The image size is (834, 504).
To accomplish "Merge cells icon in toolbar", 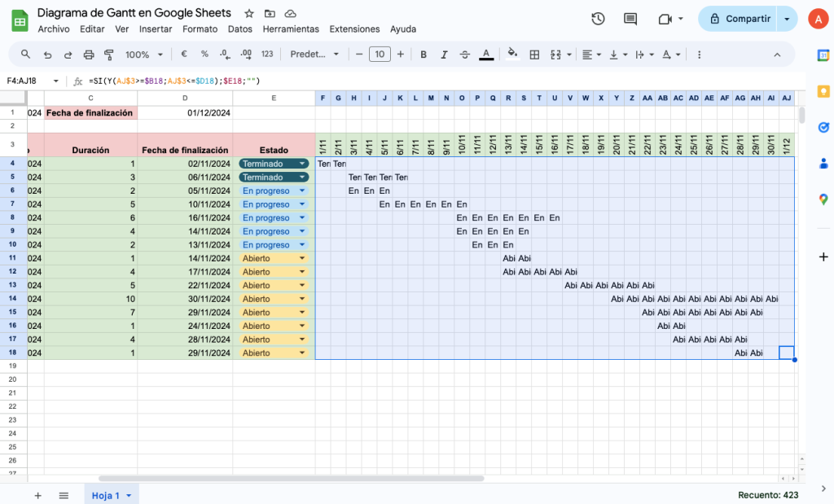I will pos(557,54).
